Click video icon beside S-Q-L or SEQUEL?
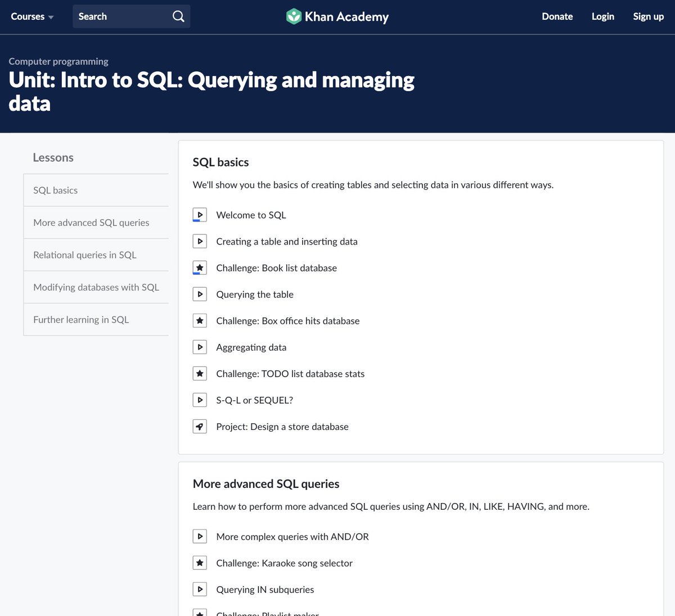Screen dimensions: 675x616 coord(200,400)
